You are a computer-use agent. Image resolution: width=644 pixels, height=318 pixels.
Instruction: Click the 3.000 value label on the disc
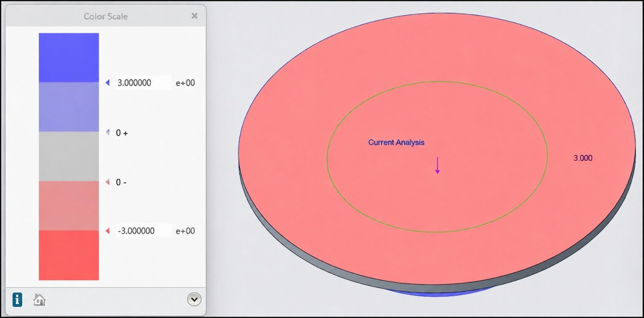(583, 158)
